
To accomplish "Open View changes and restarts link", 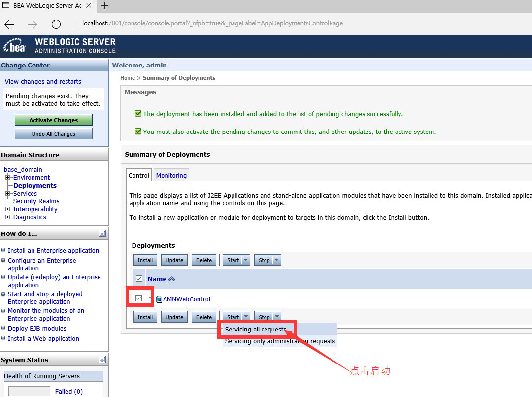I will [43, 81].
